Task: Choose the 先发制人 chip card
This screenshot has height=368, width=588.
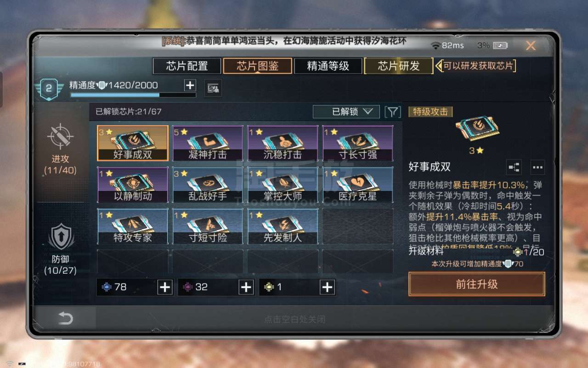Action: click(x=283, y=226)
